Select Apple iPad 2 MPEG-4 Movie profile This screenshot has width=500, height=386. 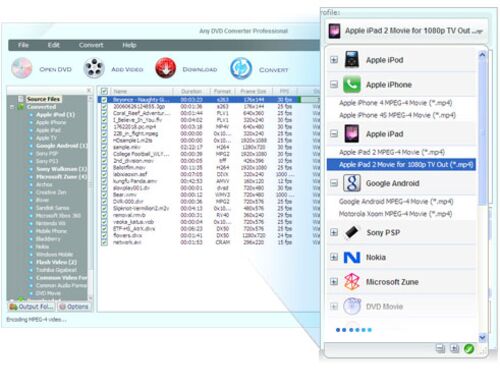392,152
